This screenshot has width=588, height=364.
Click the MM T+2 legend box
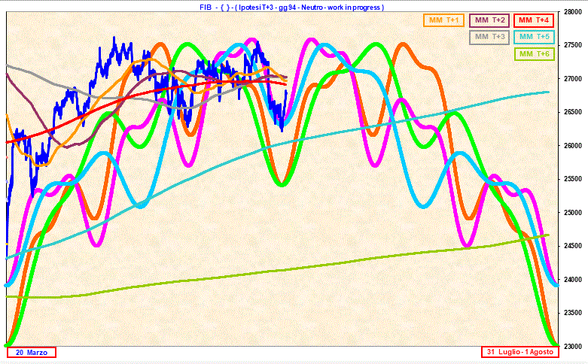pyautogui.click(x=489, y=20)
